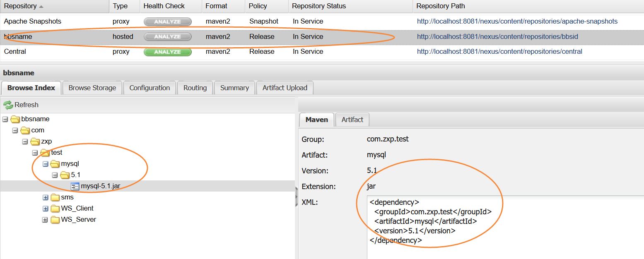Screen dimensions: 644x259
Task: Expand the sms folder node
Action: 46,197
